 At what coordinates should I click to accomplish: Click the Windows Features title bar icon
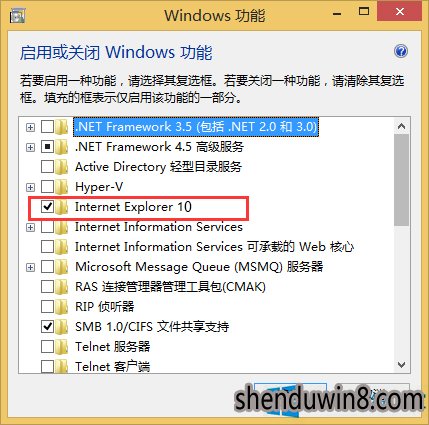click(17, 16)
